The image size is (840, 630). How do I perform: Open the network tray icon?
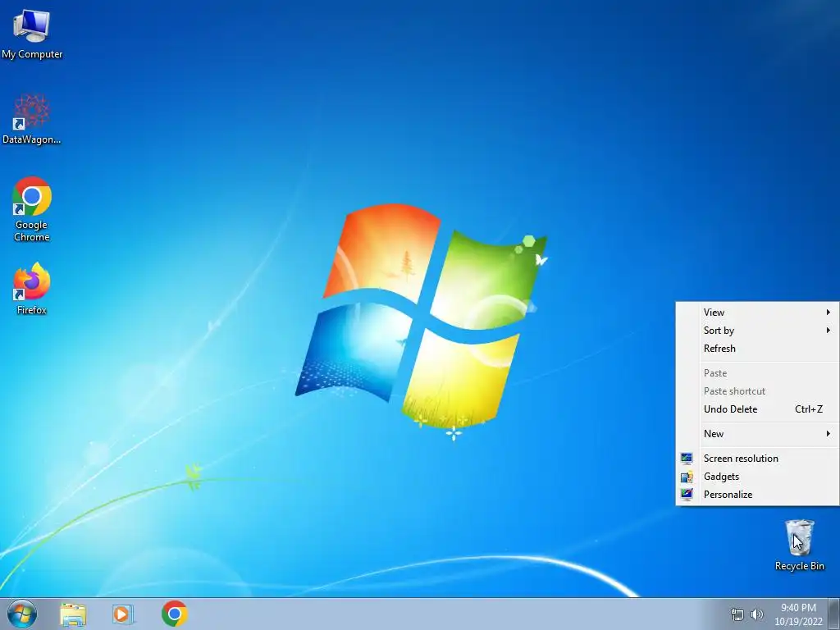(737, 614)
